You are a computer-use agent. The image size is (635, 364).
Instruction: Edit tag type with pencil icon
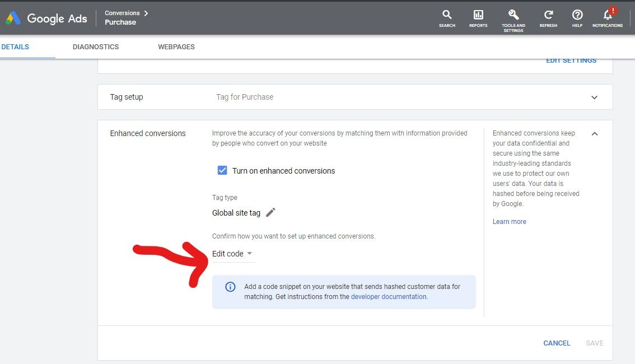click(x=270, y=212)
